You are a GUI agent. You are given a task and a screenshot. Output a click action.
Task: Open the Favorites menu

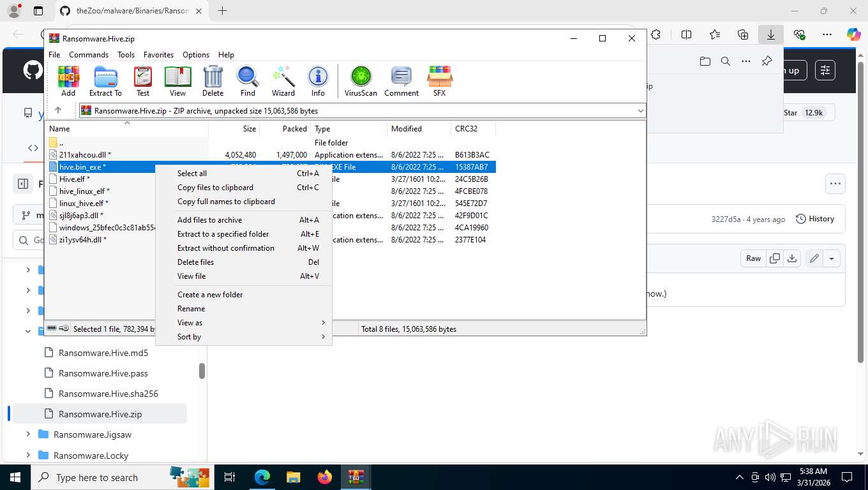click(158, 55)
